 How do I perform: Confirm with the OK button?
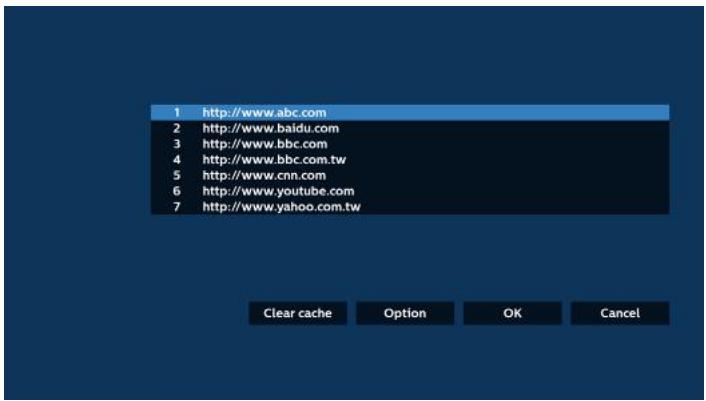coord(512,313)
